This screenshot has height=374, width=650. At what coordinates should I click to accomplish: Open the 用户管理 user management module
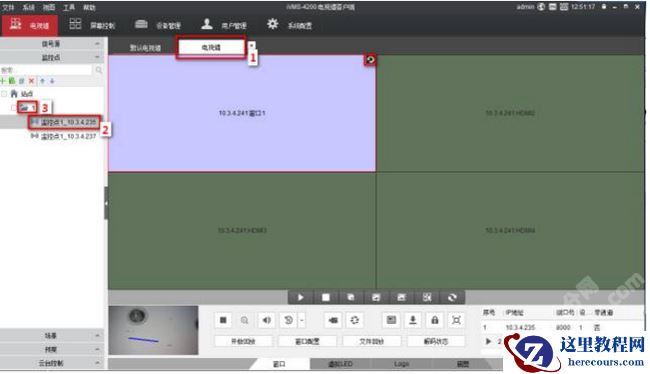pyautogui.click(x=223, y=25)
